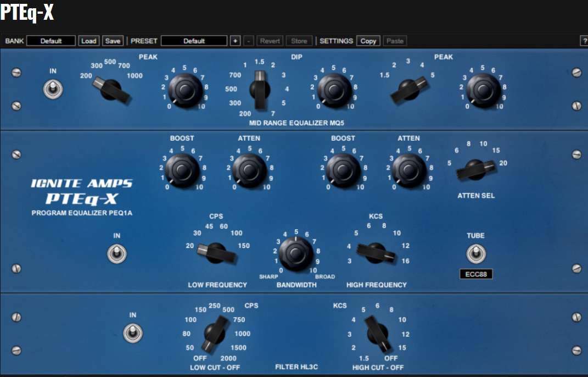Select 1000 on the low PEAK frequency dial
Screen dimensions: 588x377
[x=135, y=76]
